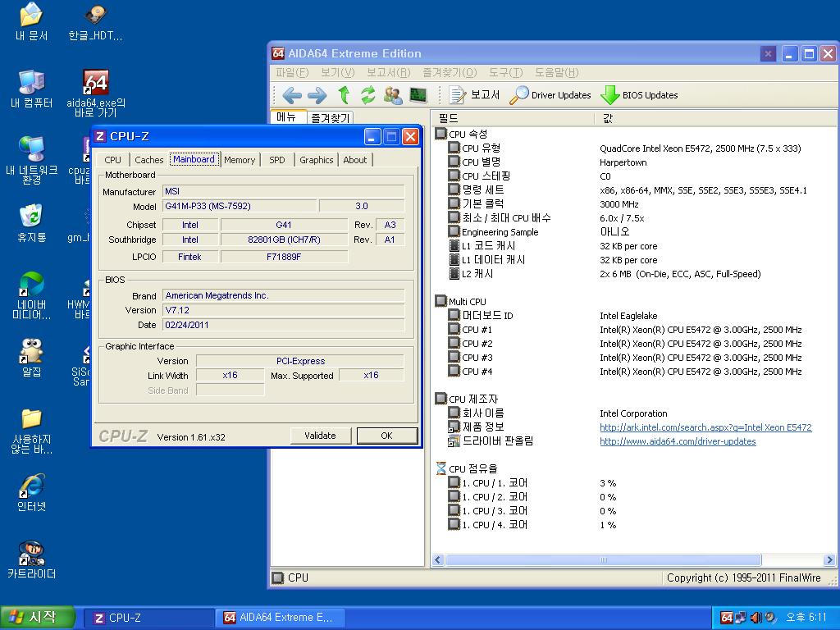Image resolution: width=840 pixels, height=630 pixels.
Task: Switch to the SPD tab in CPU-Z
Action: coord(277,160)
